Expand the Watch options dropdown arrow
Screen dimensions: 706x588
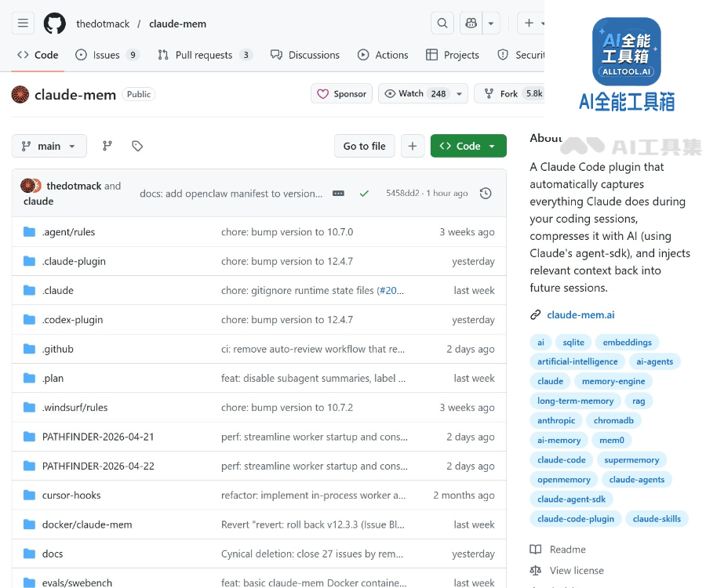(x=459, y=93)
